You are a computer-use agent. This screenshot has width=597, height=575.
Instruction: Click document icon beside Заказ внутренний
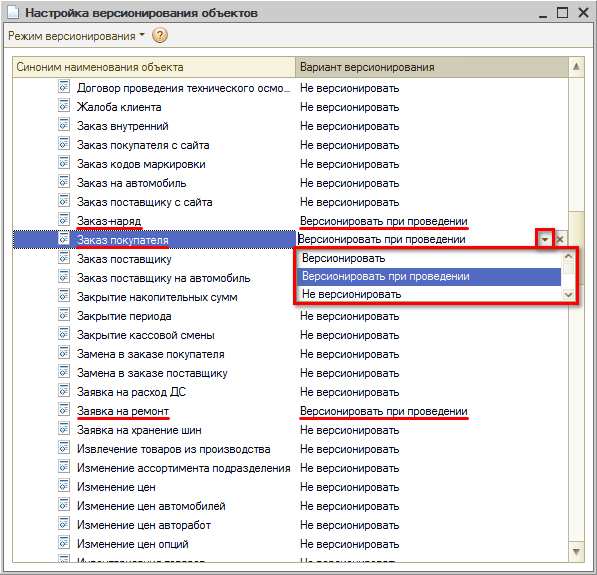(x=64, y=125)
